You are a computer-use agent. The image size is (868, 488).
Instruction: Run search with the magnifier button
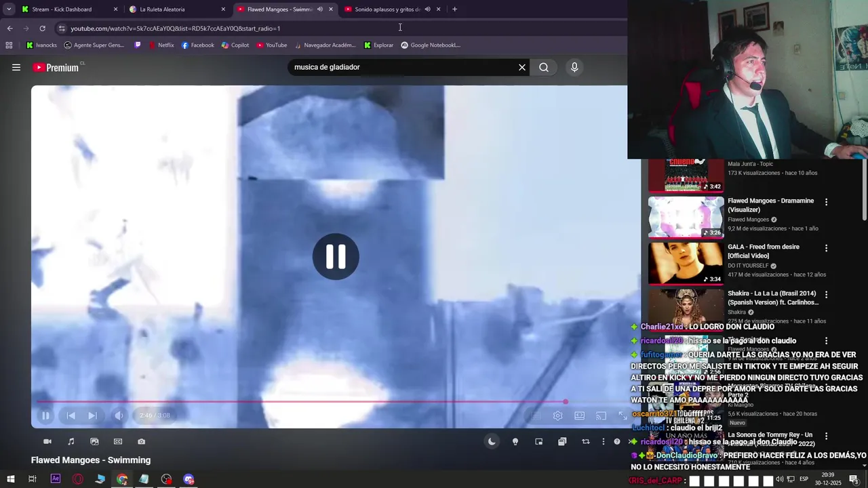click(544, 67)
